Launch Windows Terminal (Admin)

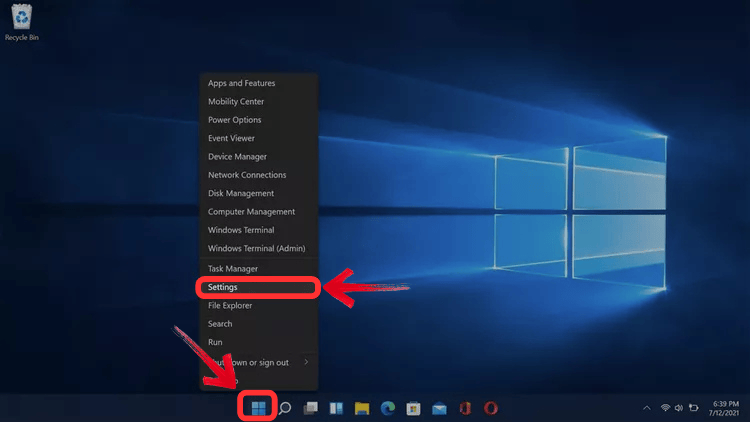(259, 248)
